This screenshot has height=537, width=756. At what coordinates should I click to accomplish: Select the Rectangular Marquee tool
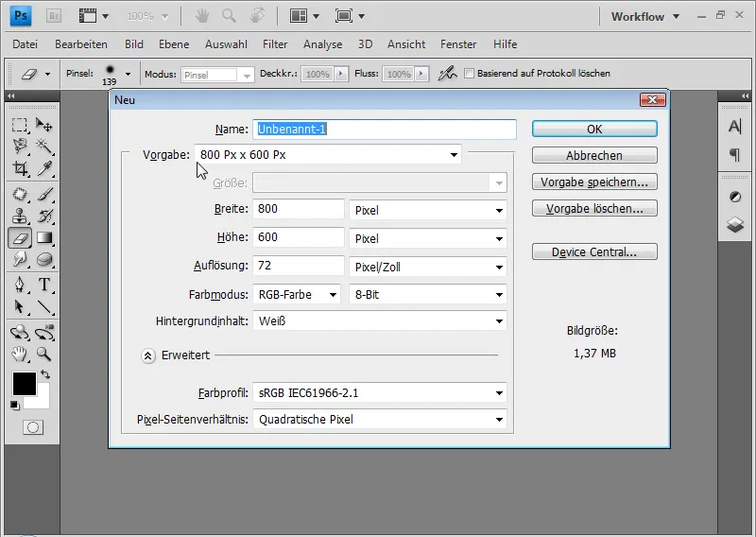[x=19, y=126]
